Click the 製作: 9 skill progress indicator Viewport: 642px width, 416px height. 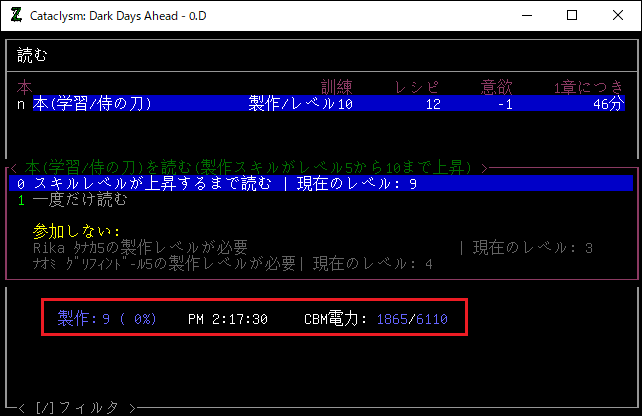106,319
